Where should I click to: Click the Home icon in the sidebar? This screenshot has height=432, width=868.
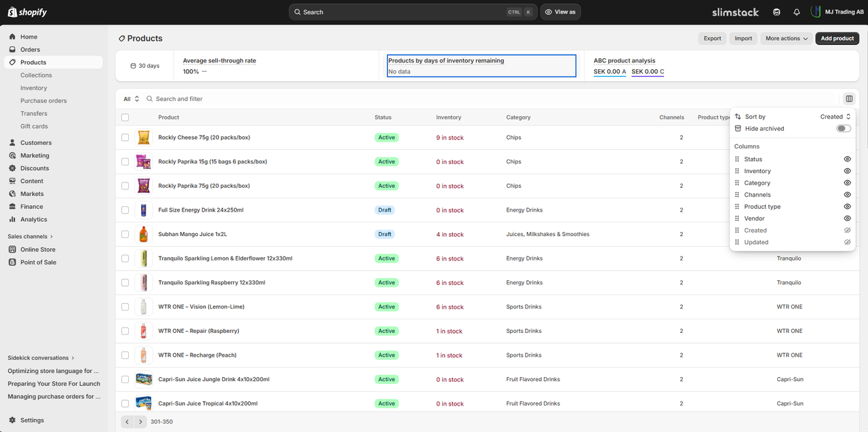click(x=12, y=37)
